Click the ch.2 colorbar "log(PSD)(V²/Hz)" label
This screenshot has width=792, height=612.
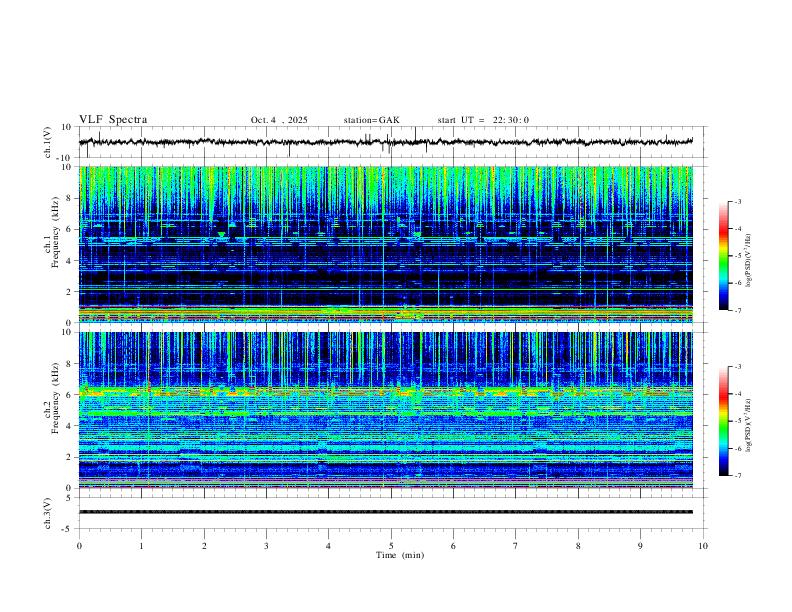(x=748, y=425)
